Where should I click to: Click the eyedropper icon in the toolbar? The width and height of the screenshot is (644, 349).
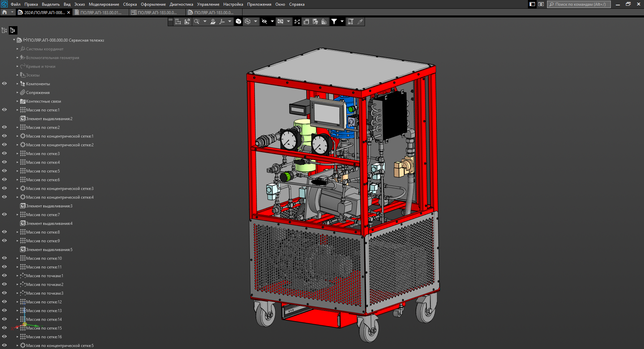pyautogui.click(x=360, y=21)
